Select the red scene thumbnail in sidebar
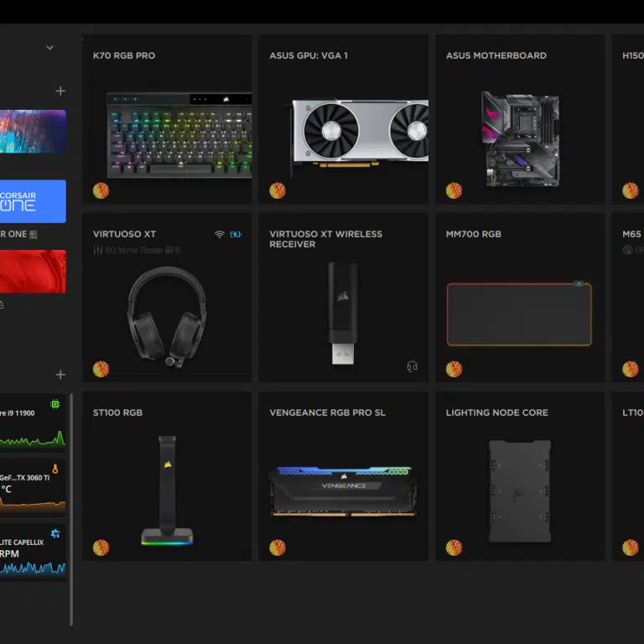644x644 pixels. click(33, 271)
